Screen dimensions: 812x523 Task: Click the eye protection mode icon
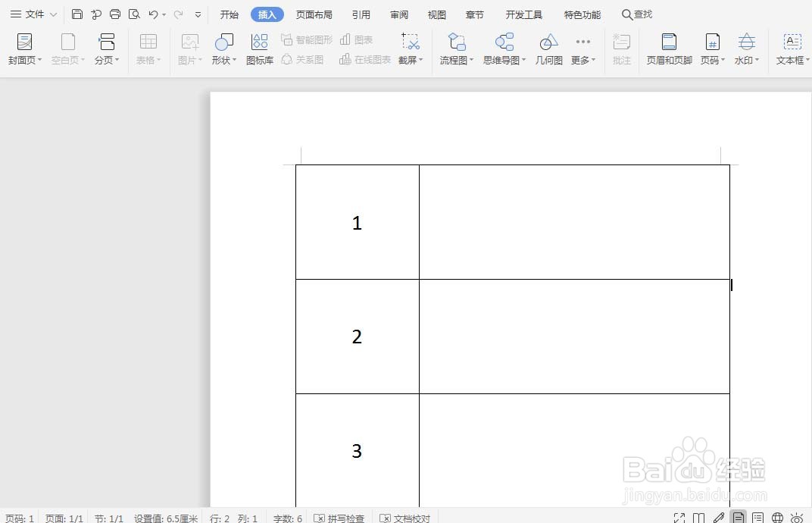tap(797, 517)
